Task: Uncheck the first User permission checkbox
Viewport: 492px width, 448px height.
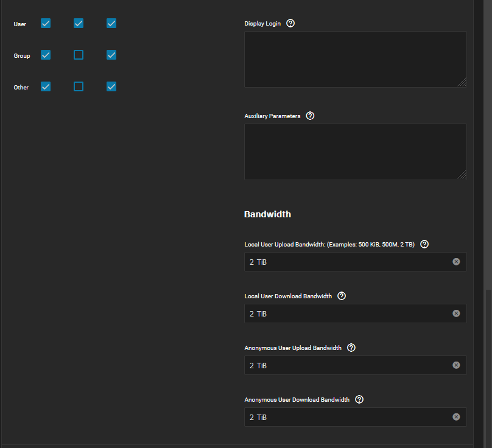Action: (46, 23)
